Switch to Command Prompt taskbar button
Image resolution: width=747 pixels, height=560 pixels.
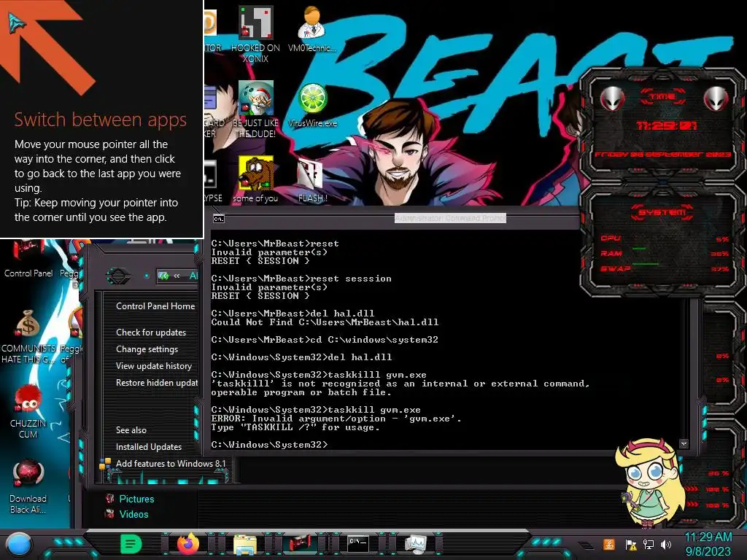[x=357, y=544]
